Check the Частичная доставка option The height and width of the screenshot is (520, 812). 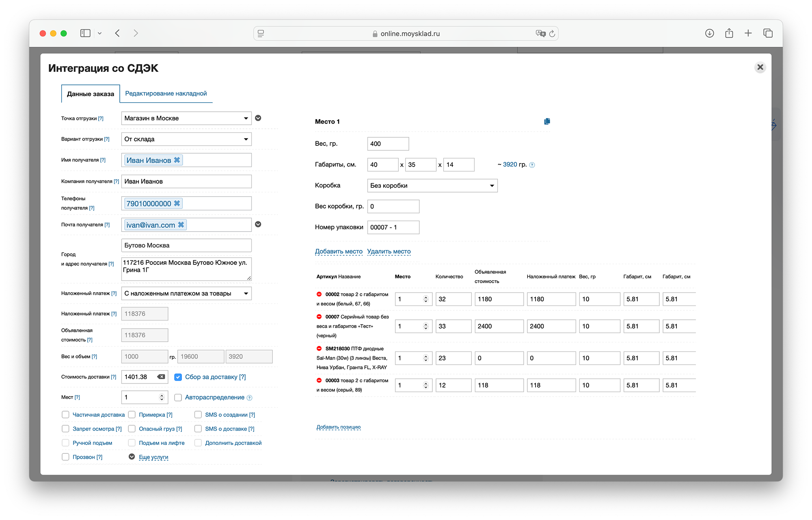65,415
